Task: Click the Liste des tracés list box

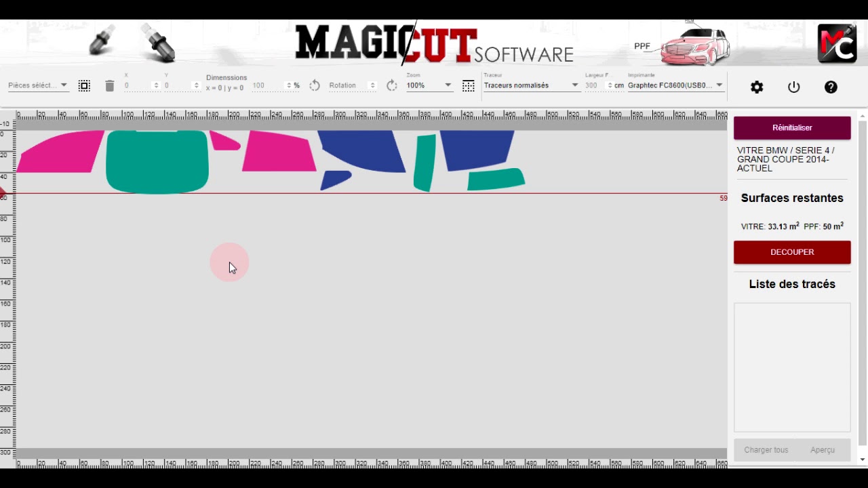Action: click(792, 367)
